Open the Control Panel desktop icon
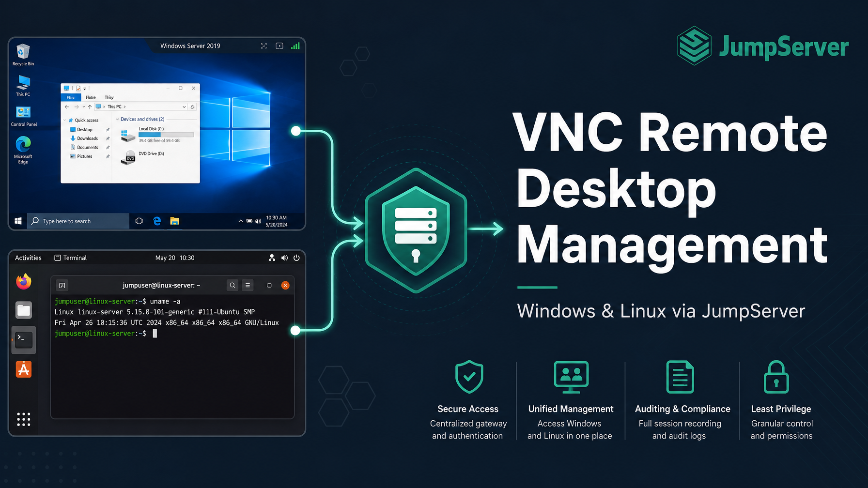The image size is (868, 488). pos(24,116)
